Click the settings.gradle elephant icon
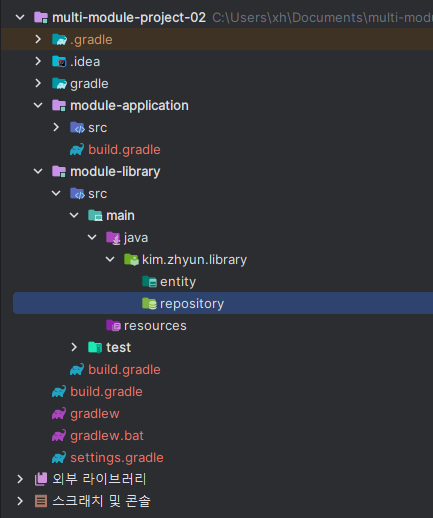Image resolution: width=433 pixels, height=518 pixels. click(x=59, y=457)
